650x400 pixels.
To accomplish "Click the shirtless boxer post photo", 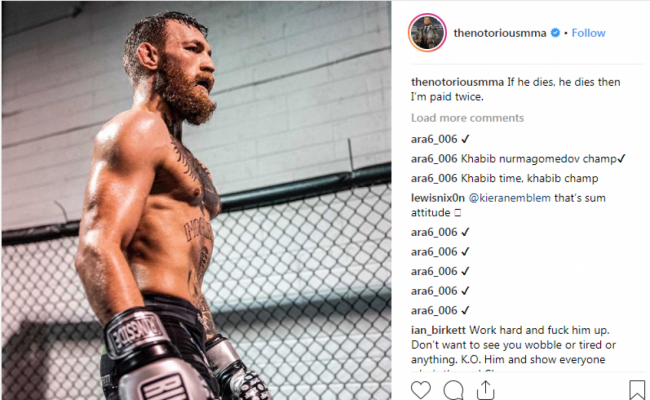I will pyautogui.click(x=196, y=200).
